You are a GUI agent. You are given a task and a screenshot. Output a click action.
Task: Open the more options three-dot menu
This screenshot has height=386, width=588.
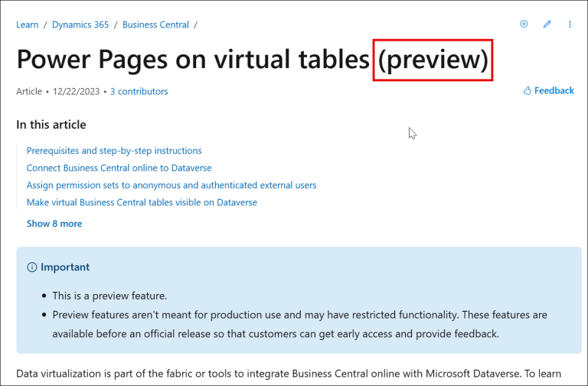pos(570,24)
